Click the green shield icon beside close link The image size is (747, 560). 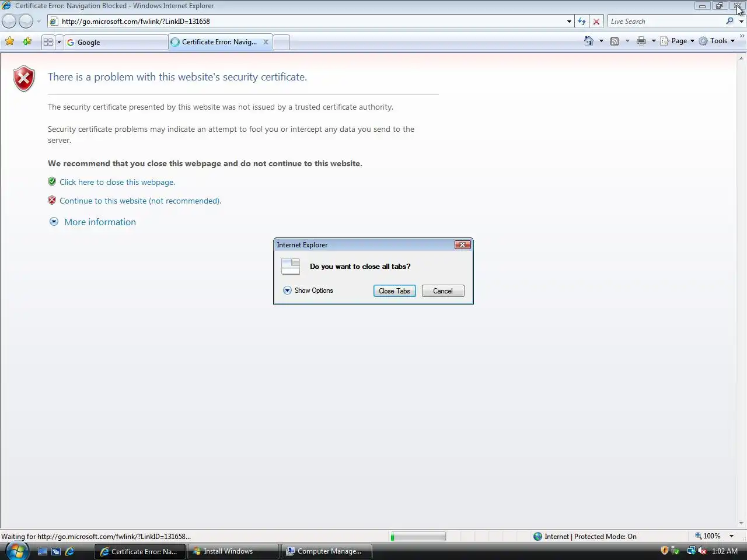click(x=52, y=181)
